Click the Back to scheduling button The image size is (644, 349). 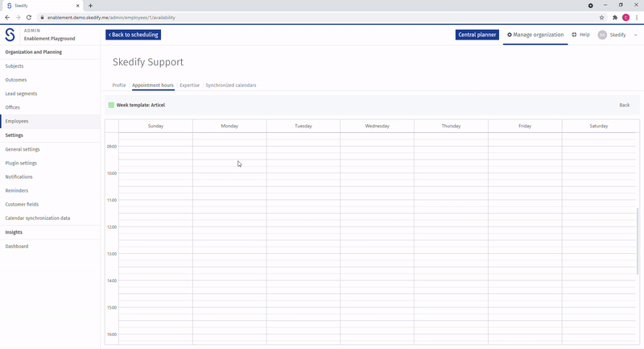(133, 35)
